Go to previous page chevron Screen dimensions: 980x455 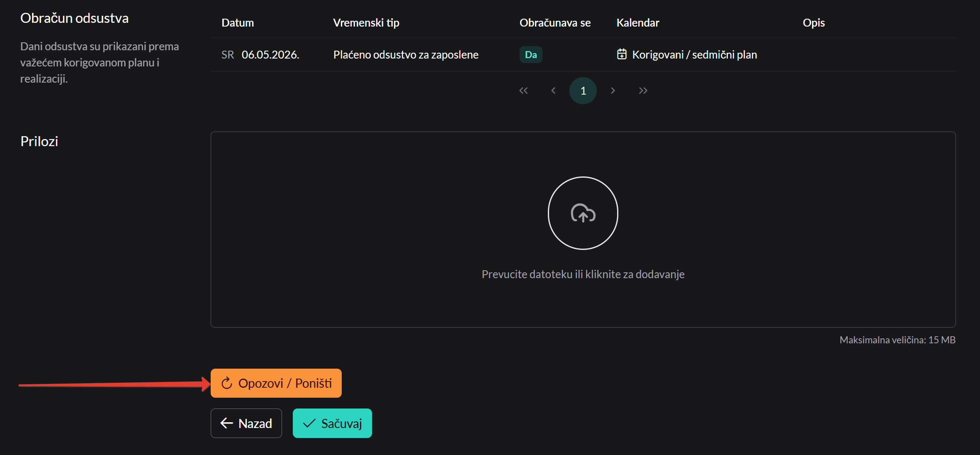[553, 91]
